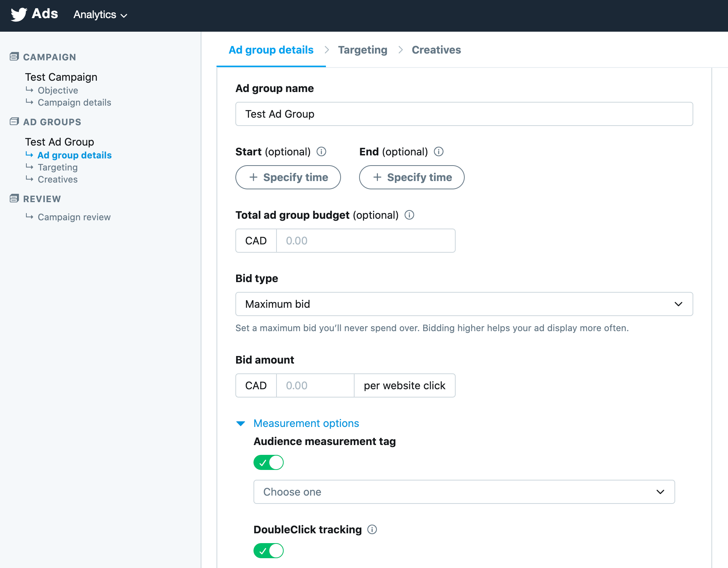Toggle the Audience measurement tag switch

(x=268, y=463)
